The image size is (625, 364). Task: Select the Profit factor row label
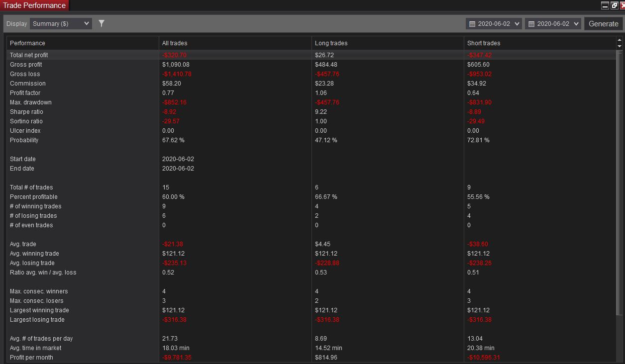point(25,93)
